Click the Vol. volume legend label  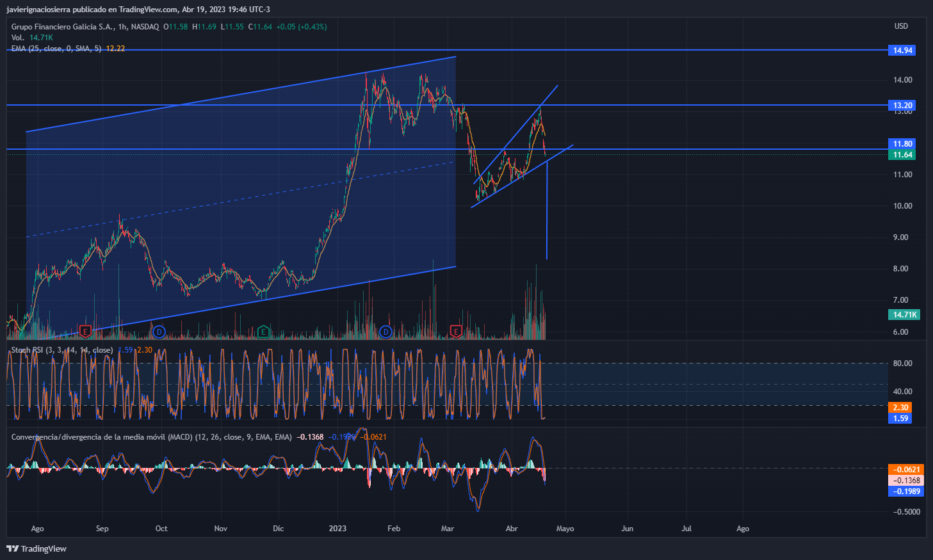click(18, 38)
